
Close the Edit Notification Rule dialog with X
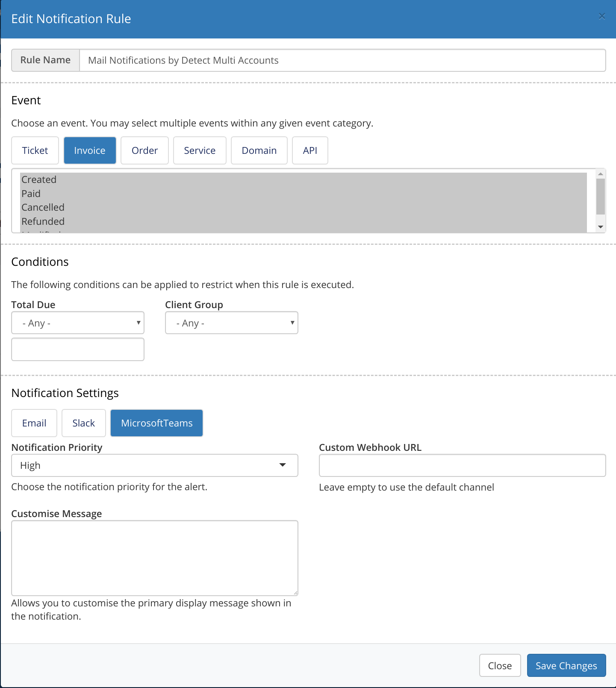pyautogui.click(x=602, y=17)
